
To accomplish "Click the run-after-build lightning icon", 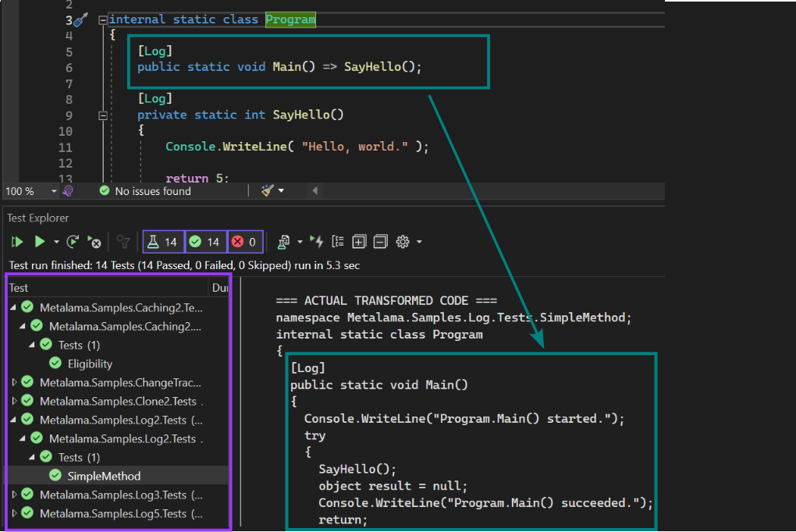I will [317, 242].
